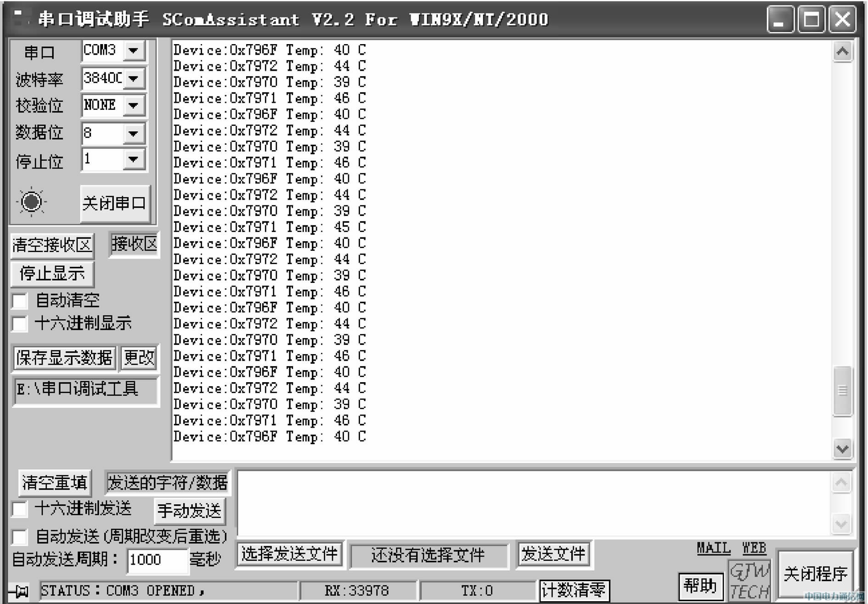Image resolution: width=868 pixels, height=604 pixels.
Task: Open the 串口 COM3 port dropdown
Action: (134, 50)
